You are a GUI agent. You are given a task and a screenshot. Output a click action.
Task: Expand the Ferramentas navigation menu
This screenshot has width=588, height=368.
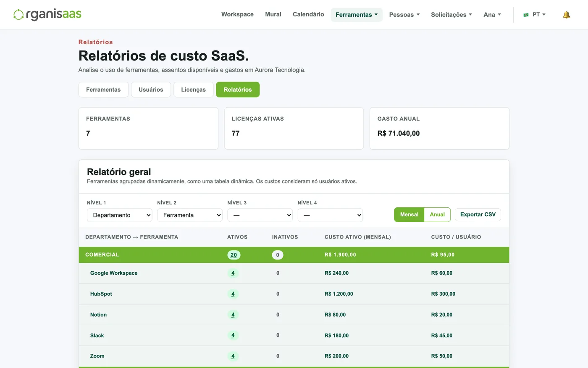357,15
